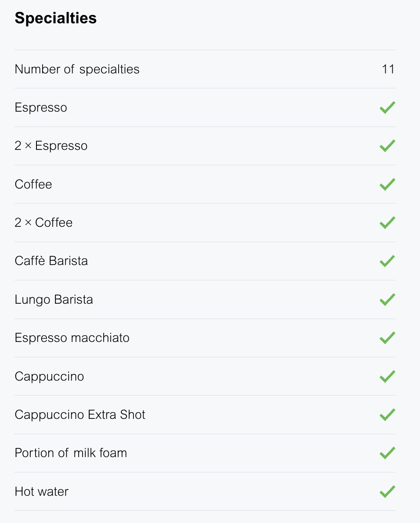Click the green checkmark beside Espresso
Image resolution: width=420 pixels, height=523 pixels.
click(x=387, y=108)
